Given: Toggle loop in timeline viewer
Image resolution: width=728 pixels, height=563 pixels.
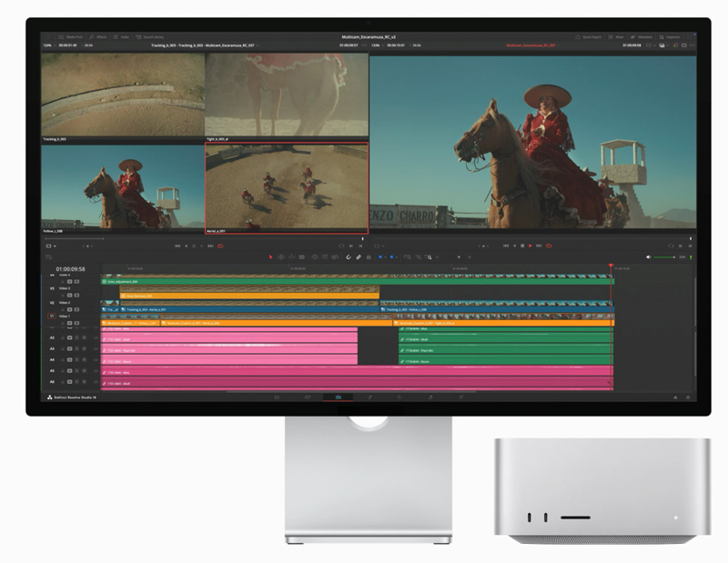Looking at the screenshot, I should [549, 246].
